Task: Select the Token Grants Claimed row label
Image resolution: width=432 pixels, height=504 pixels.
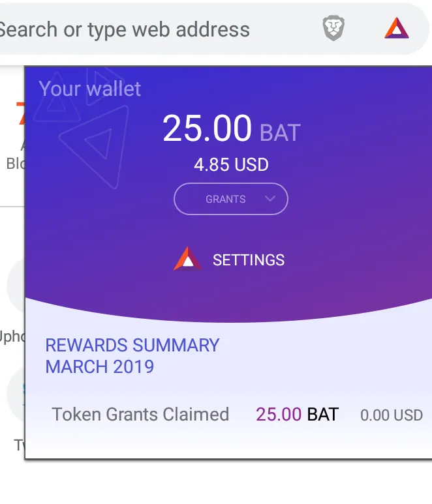Action: pos(140,414)
